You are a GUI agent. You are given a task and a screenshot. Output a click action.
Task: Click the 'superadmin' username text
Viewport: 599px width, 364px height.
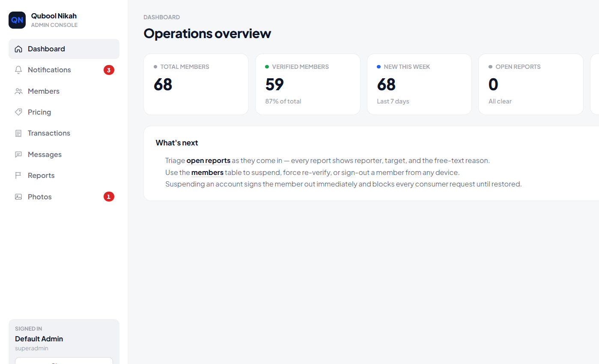pyautogui.click(x=32, y=348)
